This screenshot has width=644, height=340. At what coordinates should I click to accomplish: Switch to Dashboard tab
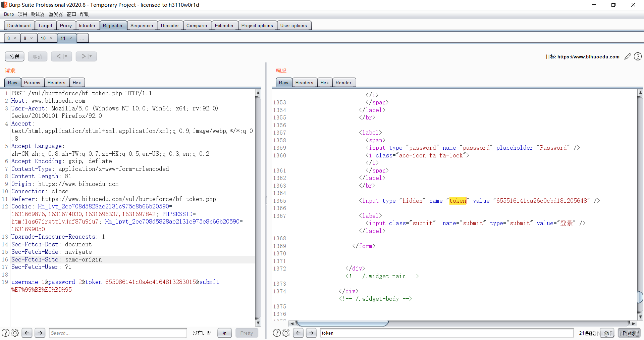tap(19, 26)
